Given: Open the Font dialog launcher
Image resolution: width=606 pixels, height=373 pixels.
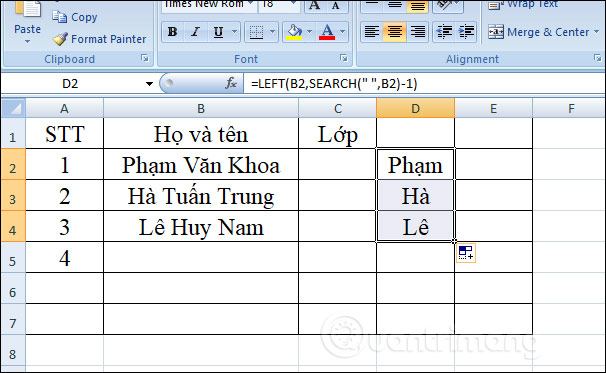Looking at the screenshot, I should (343, 58).
